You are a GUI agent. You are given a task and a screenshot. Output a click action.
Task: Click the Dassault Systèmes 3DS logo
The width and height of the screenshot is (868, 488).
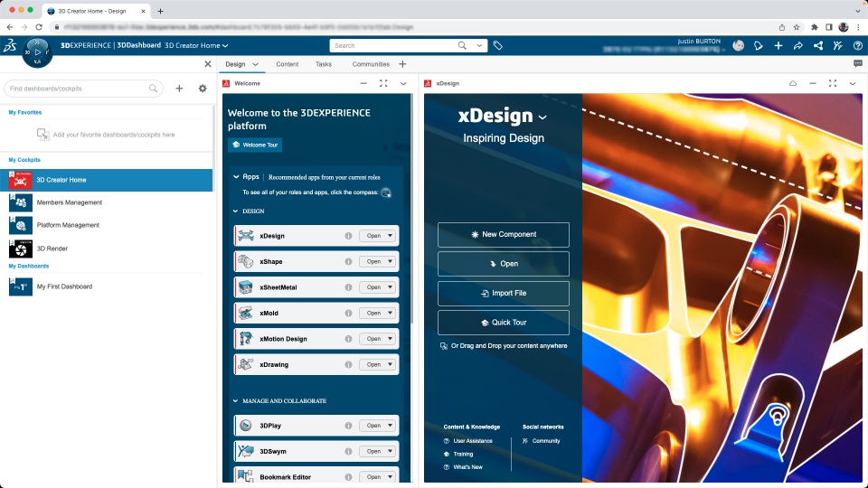coord(10,46)
